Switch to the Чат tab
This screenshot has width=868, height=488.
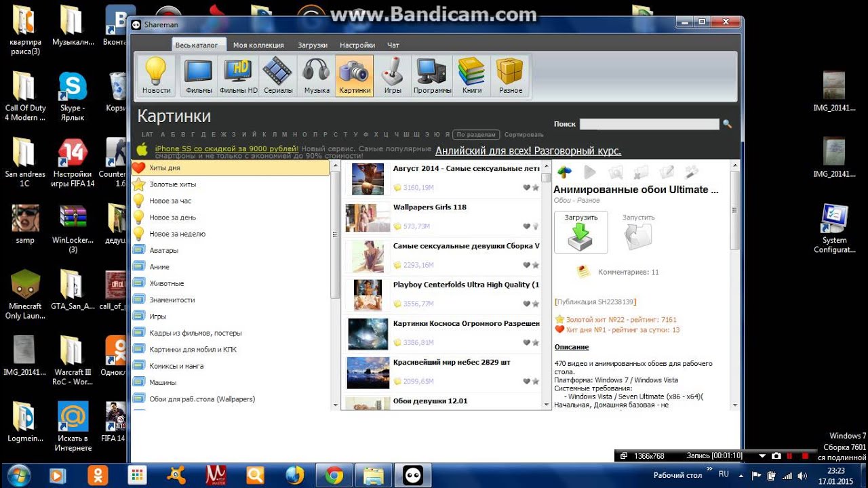[393, 45]
